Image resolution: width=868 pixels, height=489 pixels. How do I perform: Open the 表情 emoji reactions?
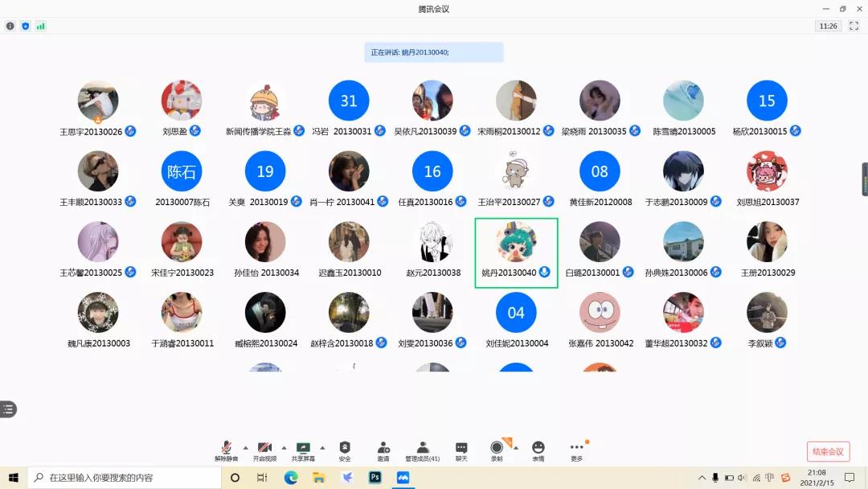pos(538,450)
